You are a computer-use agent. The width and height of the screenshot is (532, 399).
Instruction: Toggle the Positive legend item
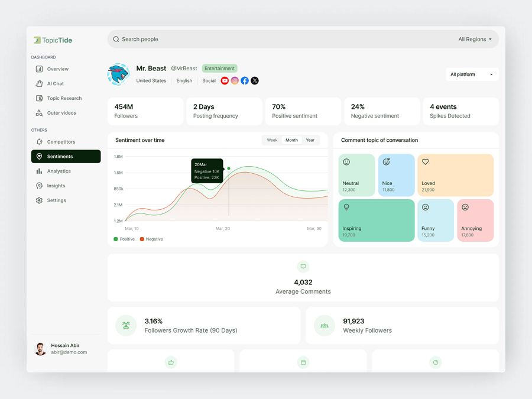[x=124, y=239]
